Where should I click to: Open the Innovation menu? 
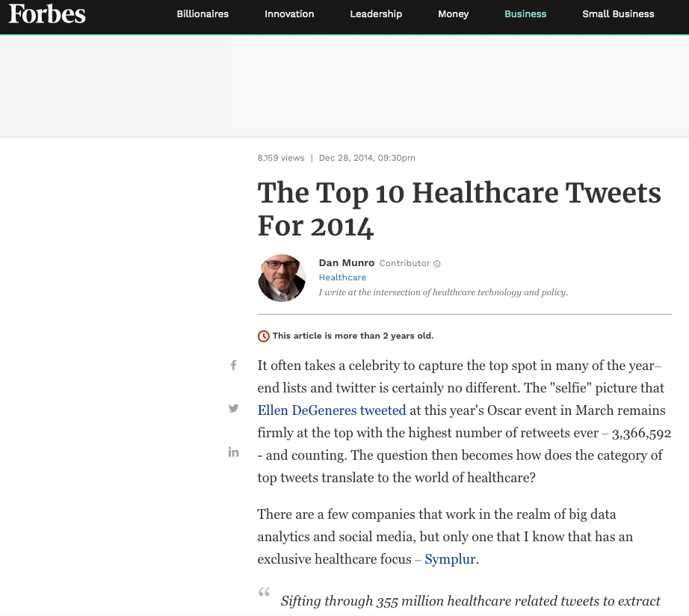point(289,13)
